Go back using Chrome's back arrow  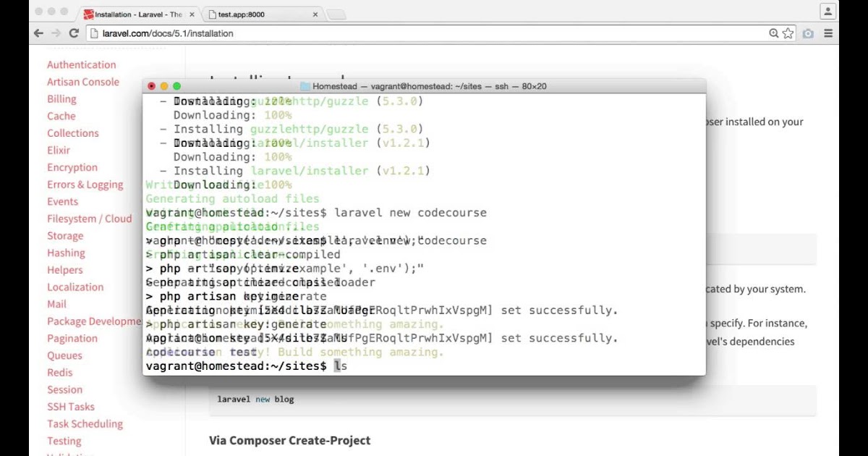[x=38, y=33]
